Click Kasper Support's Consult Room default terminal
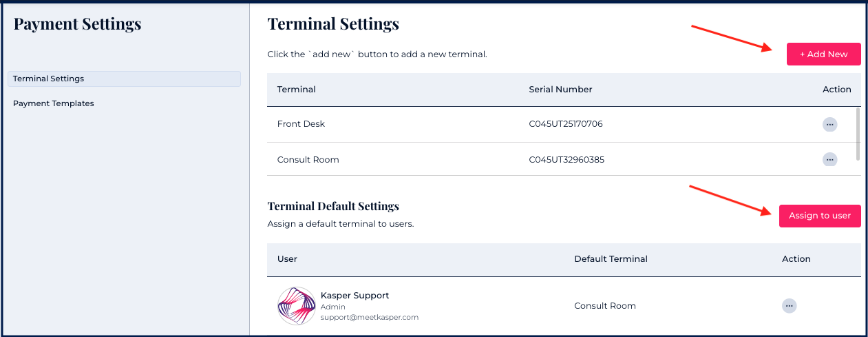The width and height of the screenshot is (868, 337). click(x=604, y=305)
